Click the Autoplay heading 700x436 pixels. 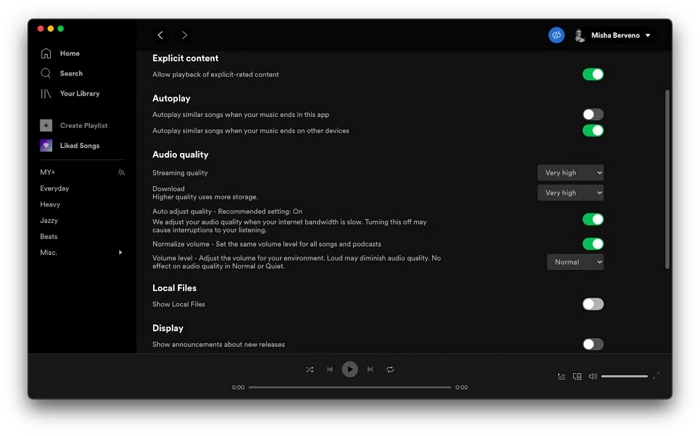point(171,98)
